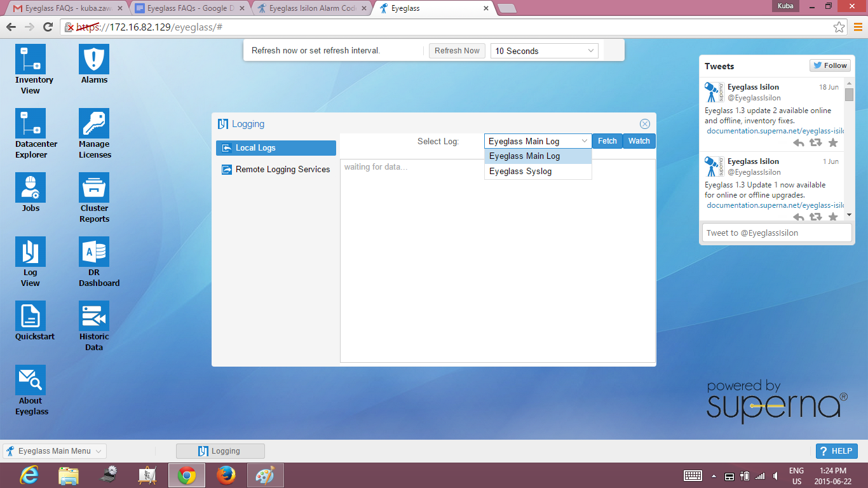
Task: Select Local Logs in the Logging sidebar
Action: 276,148
